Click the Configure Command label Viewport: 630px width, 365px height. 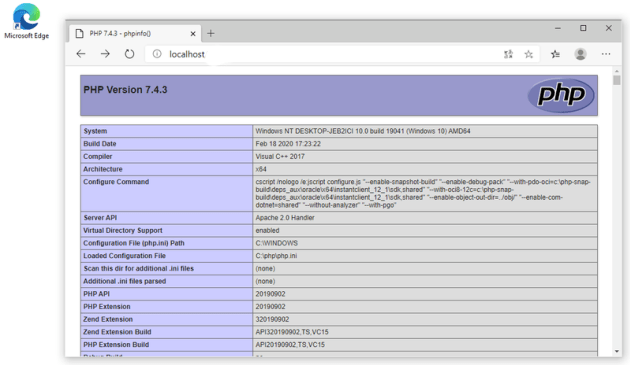[116, 182]
